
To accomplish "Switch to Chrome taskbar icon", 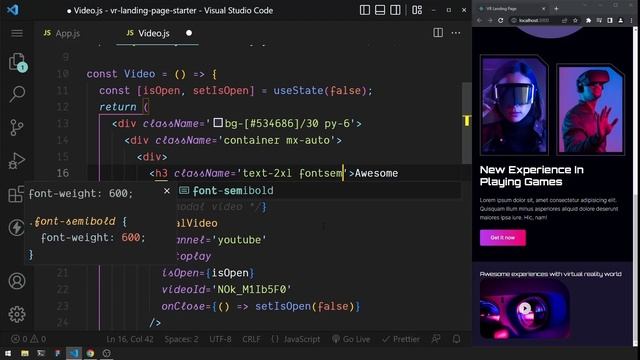I will pos(90,353).
